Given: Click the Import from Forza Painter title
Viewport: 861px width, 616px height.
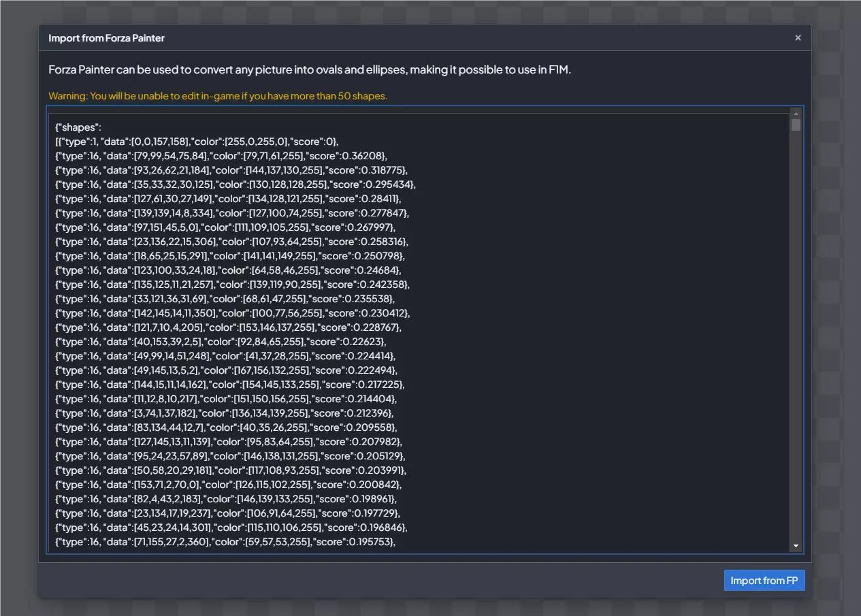Looking at the screenshot, I should (x=106, y=38).
